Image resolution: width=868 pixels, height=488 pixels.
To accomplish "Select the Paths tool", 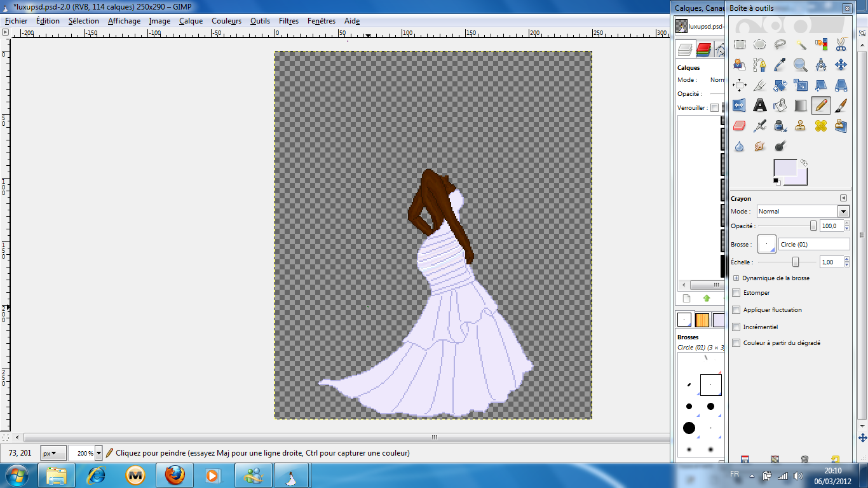I will [760, 65].
